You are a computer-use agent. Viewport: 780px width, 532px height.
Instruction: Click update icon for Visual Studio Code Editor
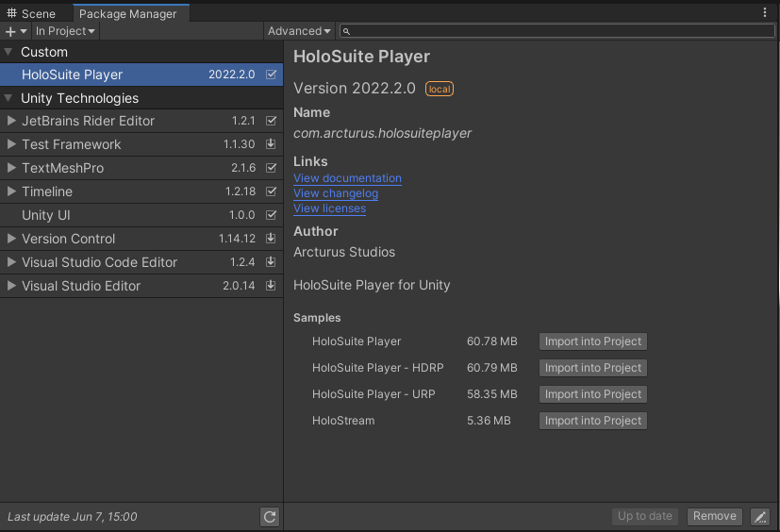click(271, 262)
